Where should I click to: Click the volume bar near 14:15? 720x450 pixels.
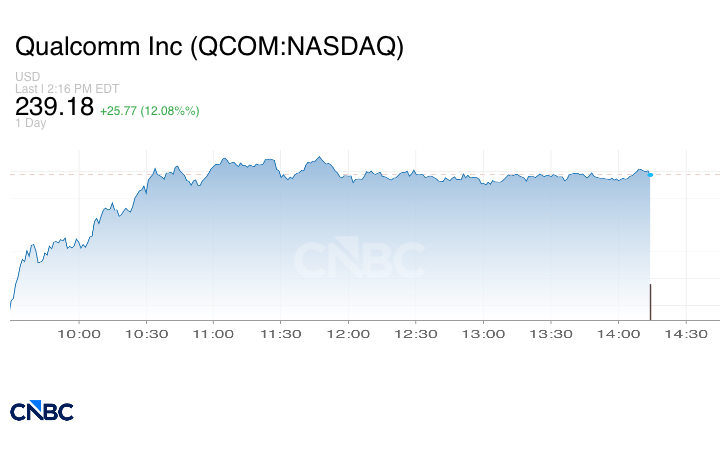coord(650,302)
